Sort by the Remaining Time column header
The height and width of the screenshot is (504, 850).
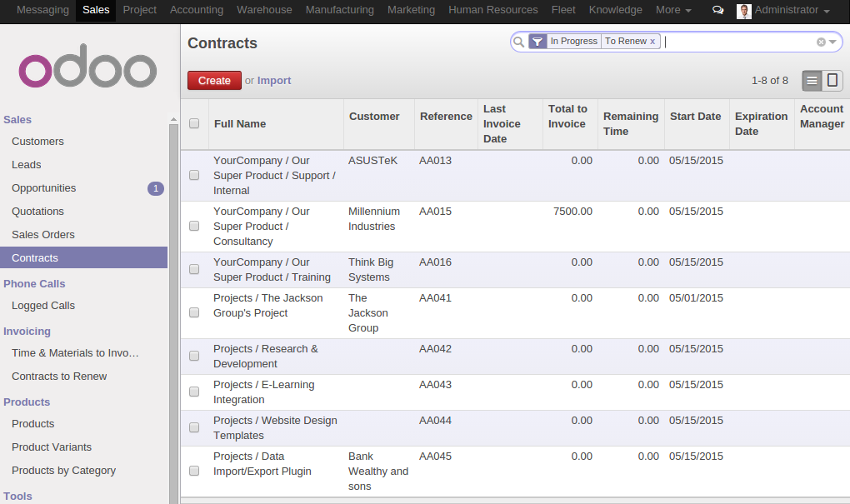click(631, 124)
